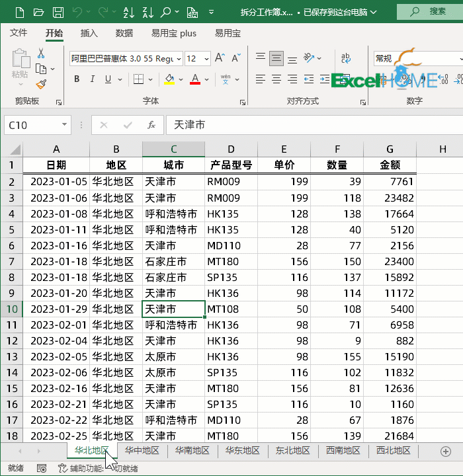
Task: Click the Insert Function fx icon
Action: [151, 125]
